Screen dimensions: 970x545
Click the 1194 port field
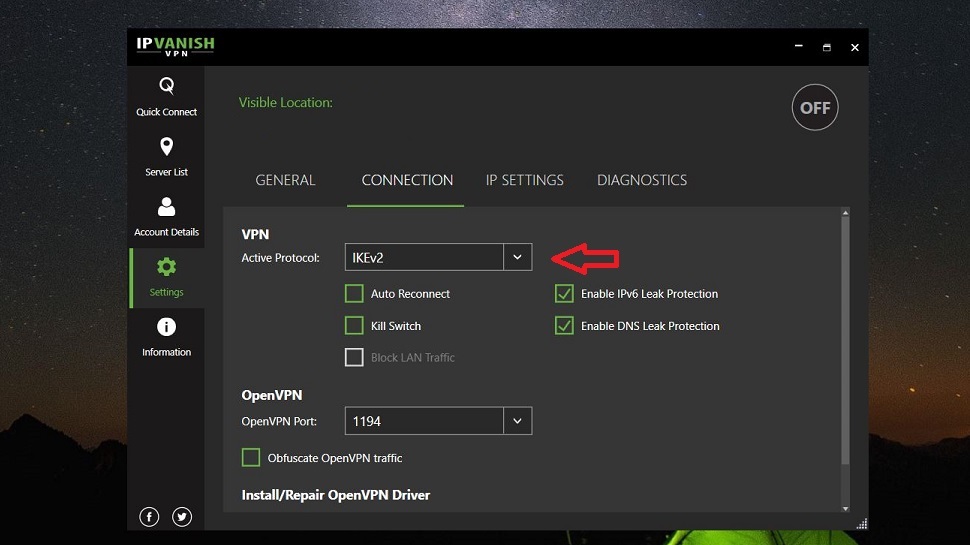coord(424,421)
